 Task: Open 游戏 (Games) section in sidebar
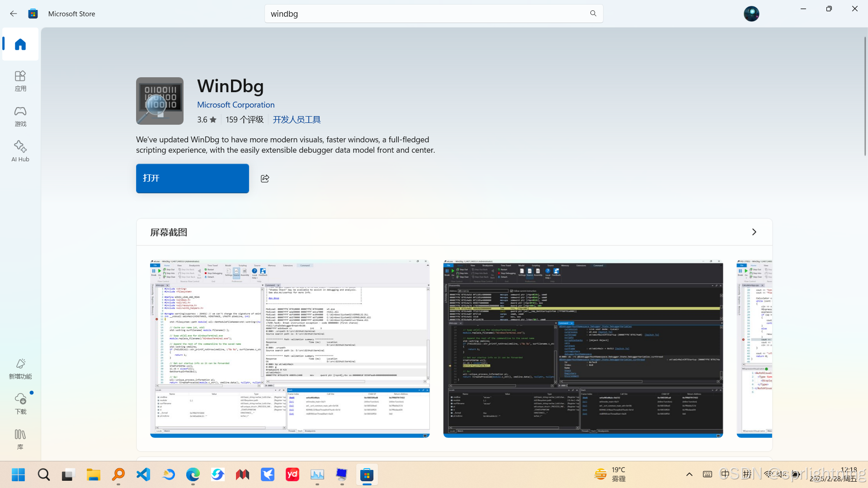click(x=20, y=116)
